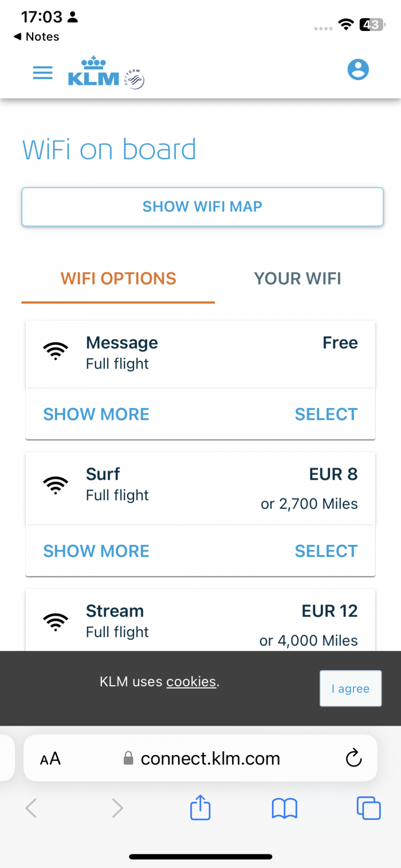
Task: Switch to the WIFI OPTIONS tab
Action: (119, 279)
